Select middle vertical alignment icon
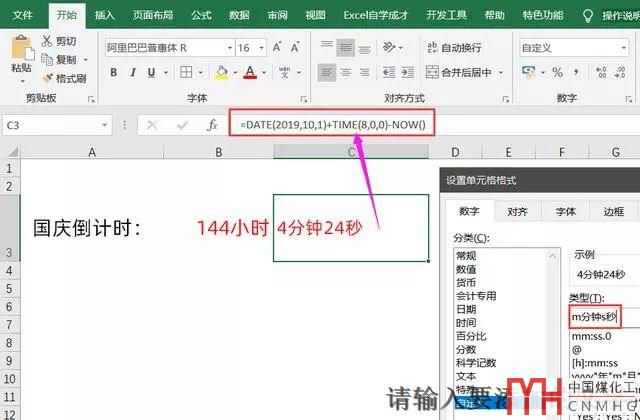Viewport: 640px width, 420px height. click(x=345, y=48)
